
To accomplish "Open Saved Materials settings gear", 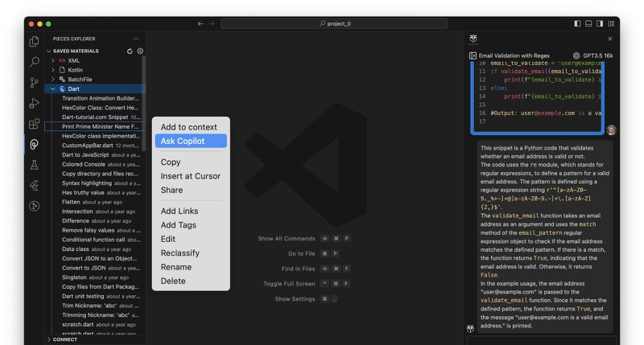I will click(x=140, y=51).
